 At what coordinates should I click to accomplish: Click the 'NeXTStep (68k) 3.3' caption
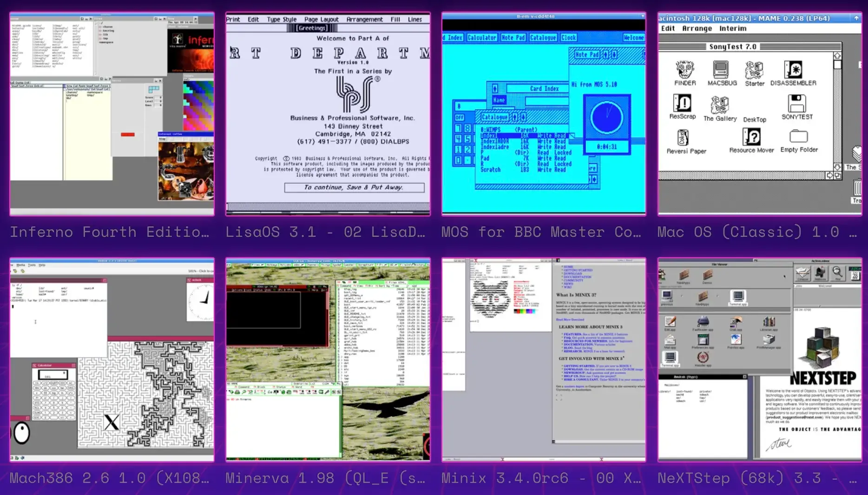[739, 478]
